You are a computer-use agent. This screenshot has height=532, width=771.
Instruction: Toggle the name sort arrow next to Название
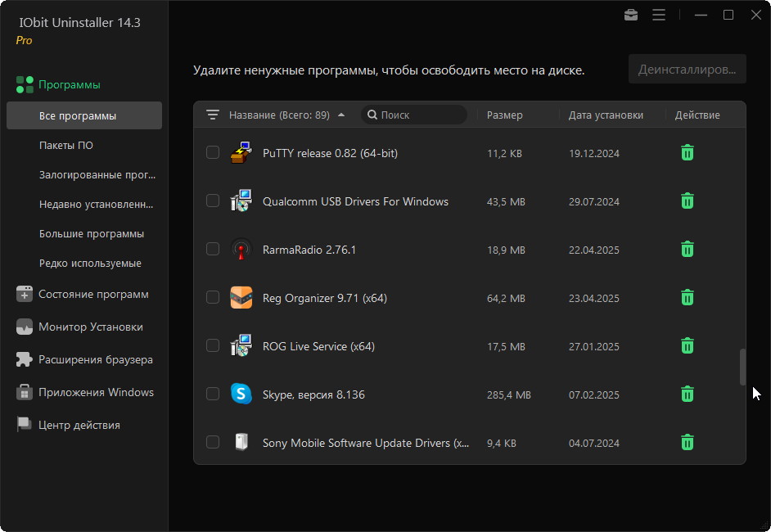tap(341, 115)
